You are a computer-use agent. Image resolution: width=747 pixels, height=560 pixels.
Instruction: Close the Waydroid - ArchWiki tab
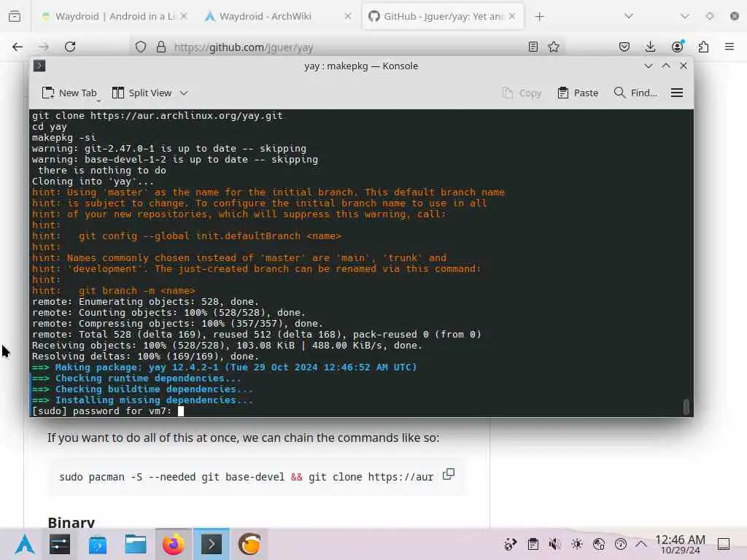(348, 16)
